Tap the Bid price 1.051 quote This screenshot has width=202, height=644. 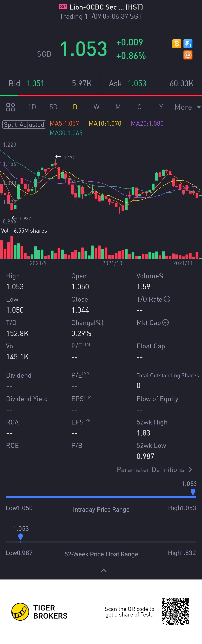[x=35, y=84]
